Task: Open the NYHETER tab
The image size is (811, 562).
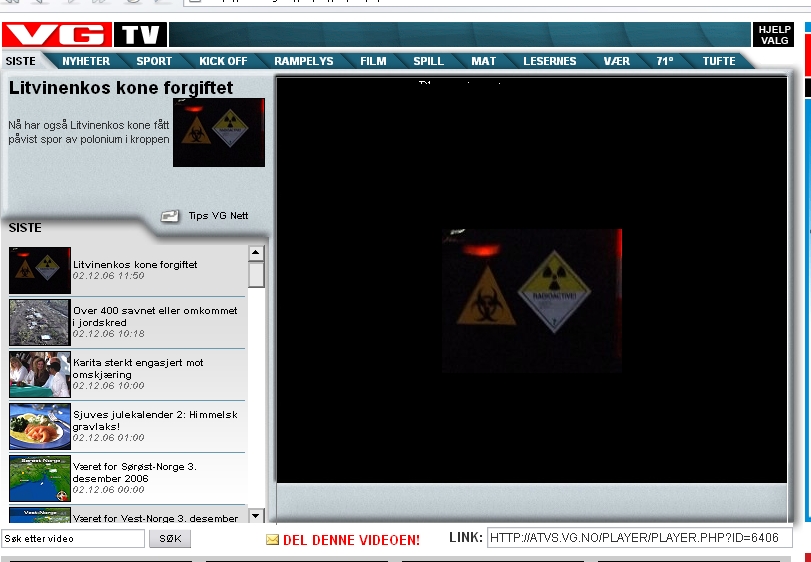Action: pyautogui.click(x=86, y=61)
